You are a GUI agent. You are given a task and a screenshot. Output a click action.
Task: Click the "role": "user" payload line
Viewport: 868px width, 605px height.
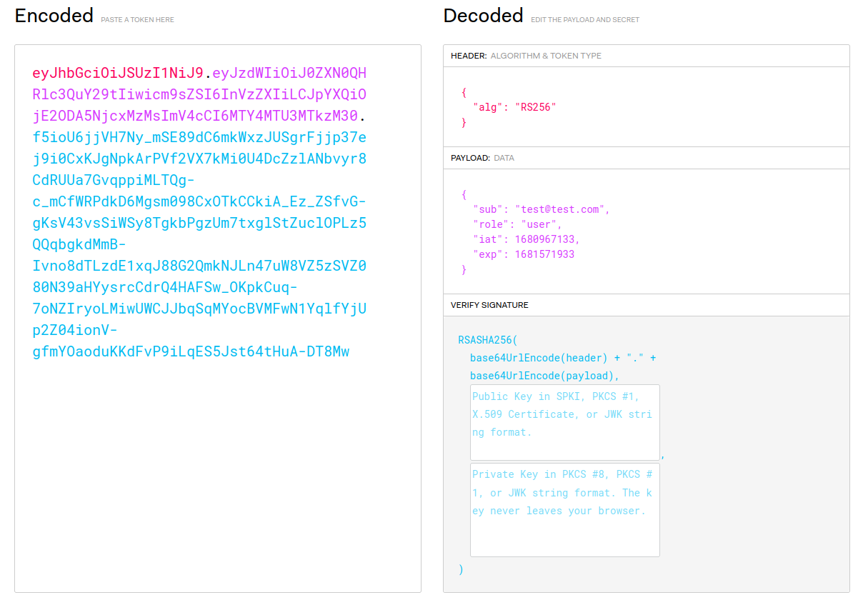[x=517, y=224]
